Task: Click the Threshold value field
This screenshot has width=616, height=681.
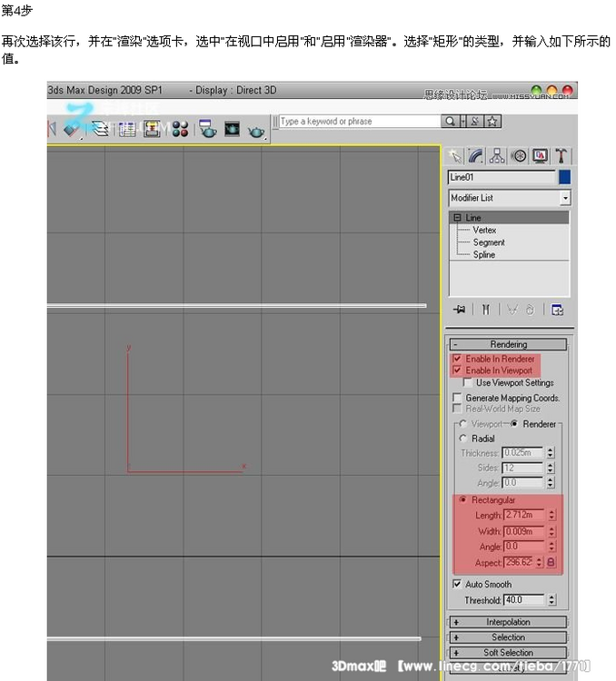Action: 524,600
